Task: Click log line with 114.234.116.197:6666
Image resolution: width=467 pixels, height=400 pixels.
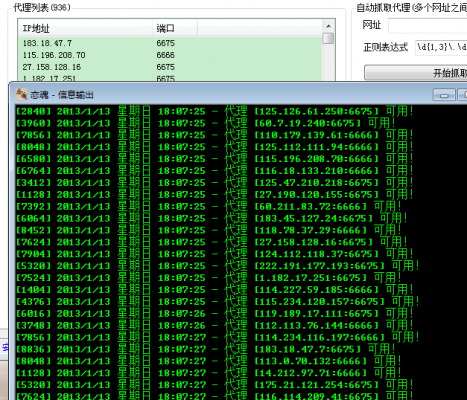Action: click(218, 337)
